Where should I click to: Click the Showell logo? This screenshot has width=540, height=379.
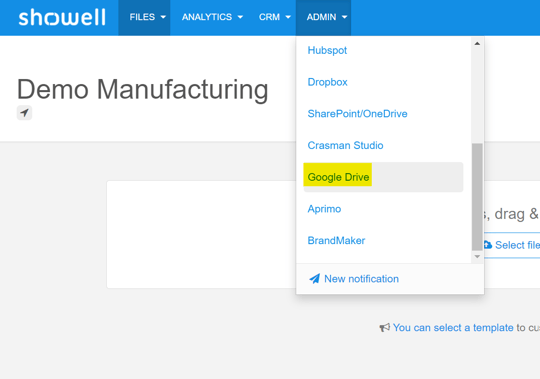point(62,18)
